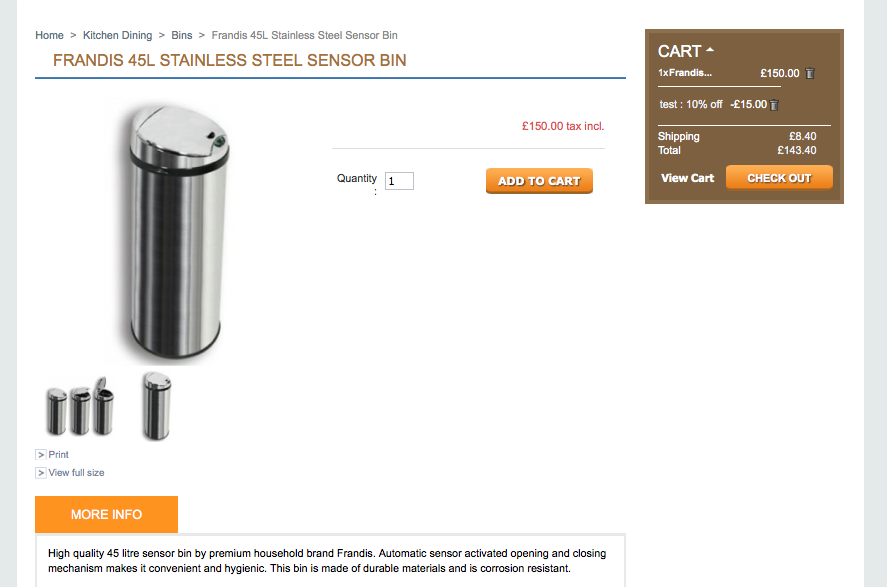The width and height of the screenshot is (887, 587).
Task: Open the Kitchen Dining breadcrumb
Action: click(x=118, y=35)
